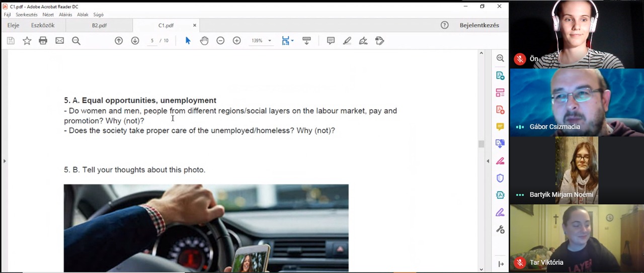Open yellow Comment tool in right pane
This screenshot has height=273, width=644.
pos(500,127)
